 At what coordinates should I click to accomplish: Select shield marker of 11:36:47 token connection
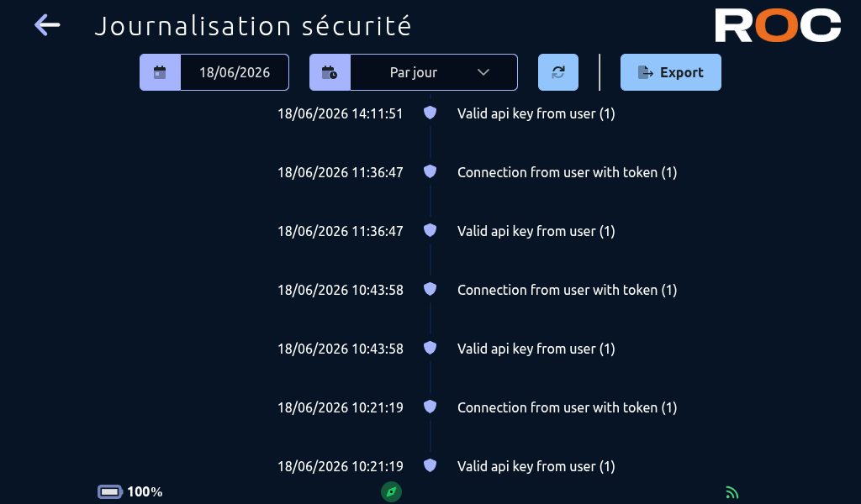click(x=430, y=171)
